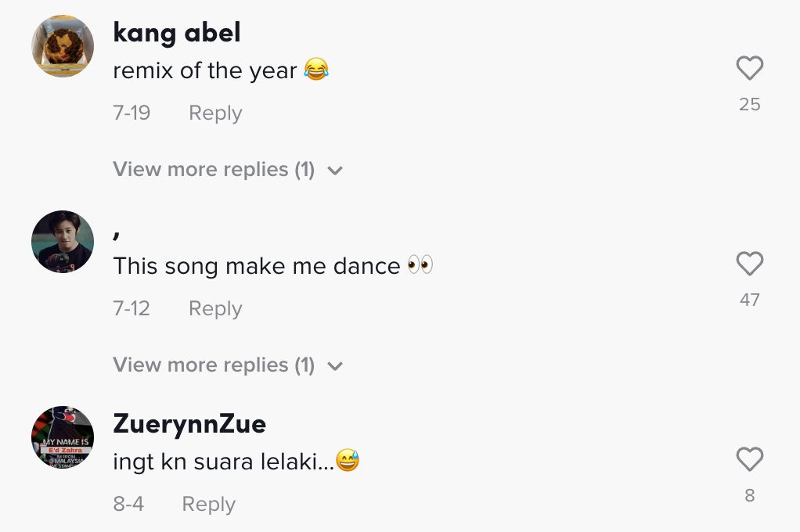Open kang abel's profile picture
This screenshot has width=800, height=532.
[x=63, y=46]
